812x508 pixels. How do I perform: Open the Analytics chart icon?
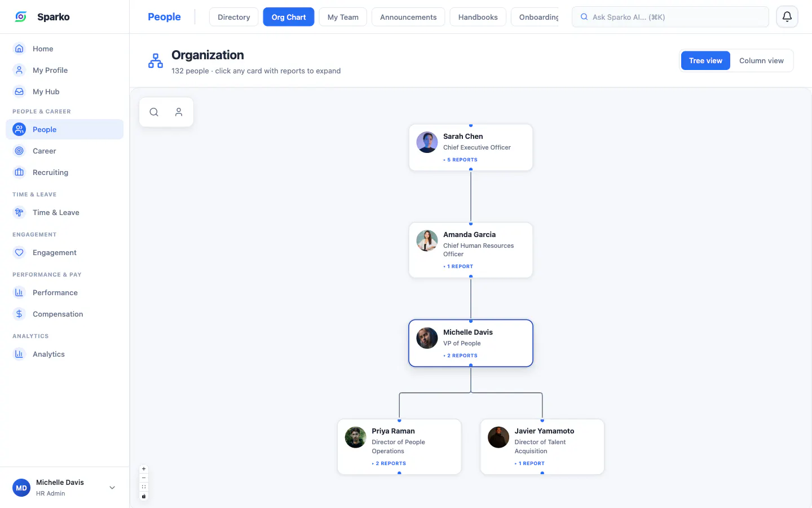click(19, 354)
